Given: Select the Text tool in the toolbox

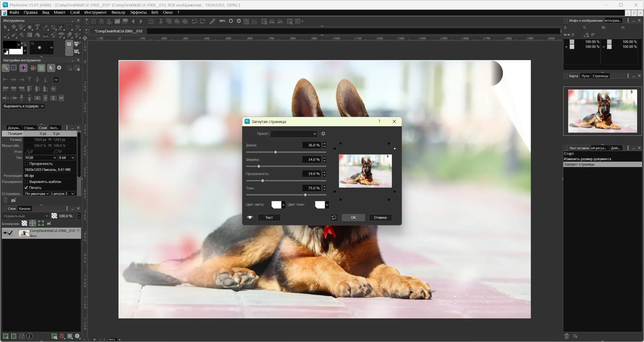Looking at the screenshot, I should click(37, 27).
